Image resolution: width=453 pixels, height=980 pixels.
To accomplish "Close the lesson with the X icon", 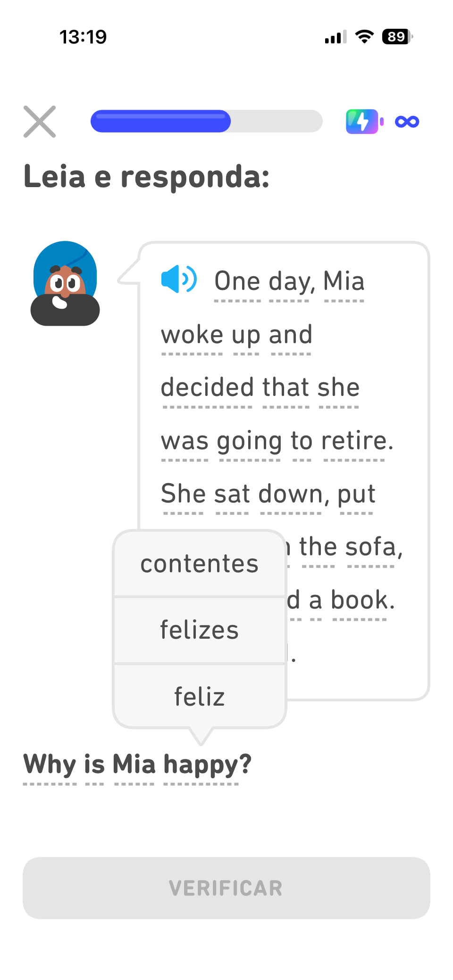I will (x=40, y=122).
